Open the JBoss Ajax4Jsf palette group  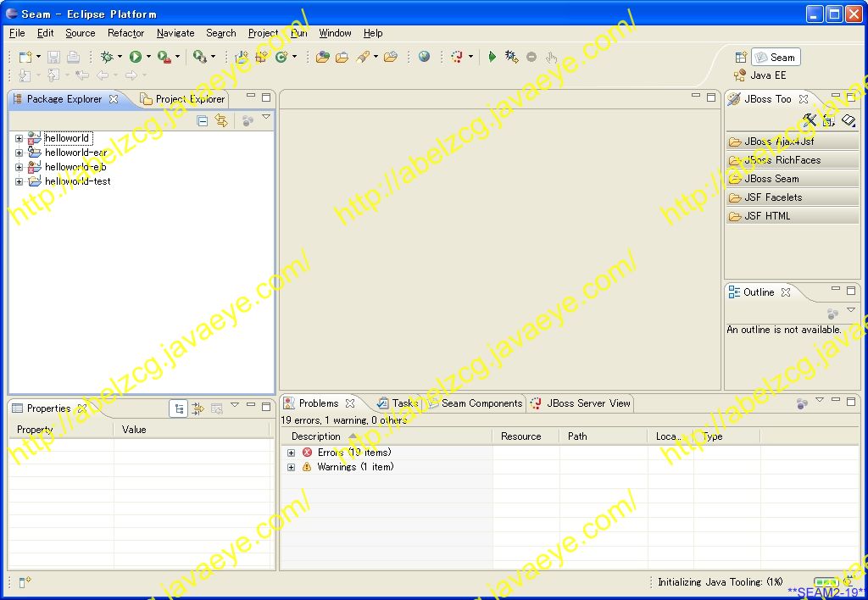(793, 142)
